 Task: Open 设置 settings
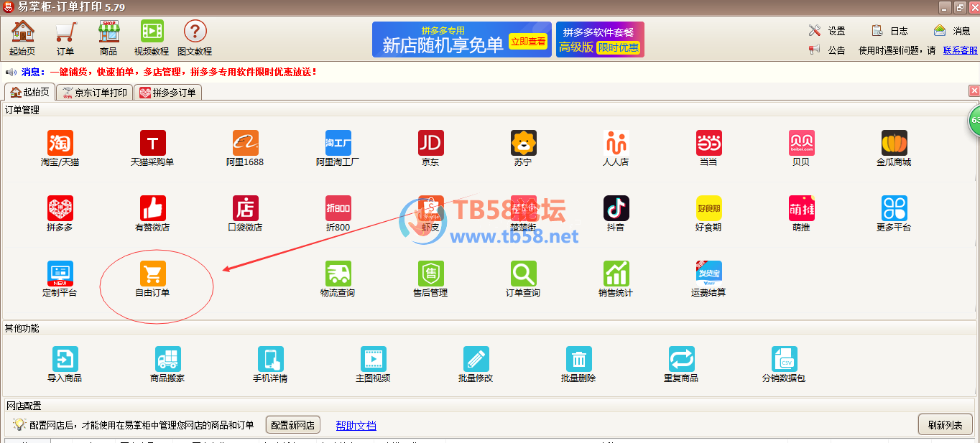click(x=828, y=31)
